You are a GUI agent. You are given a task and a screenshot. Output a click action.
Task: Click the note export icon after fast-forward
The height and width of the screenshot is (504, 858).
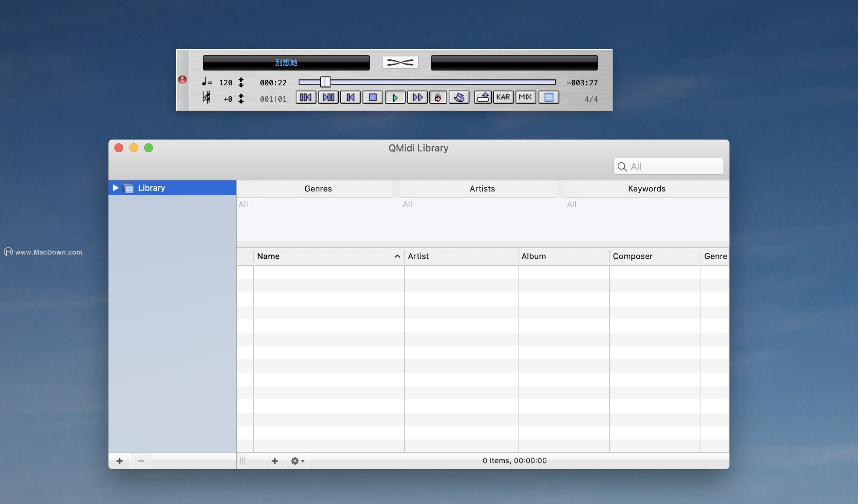(438, 97)
